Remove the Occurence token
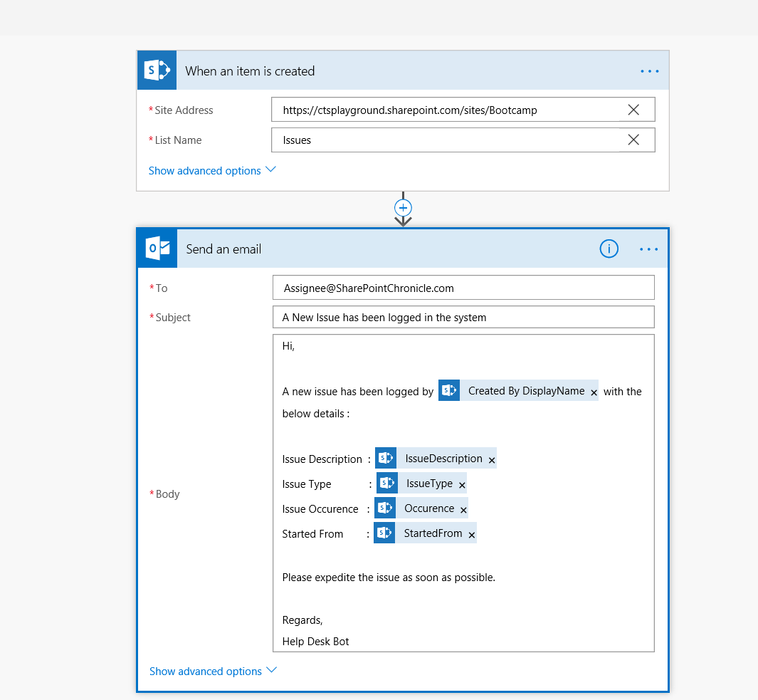 (x=463, y=510)
